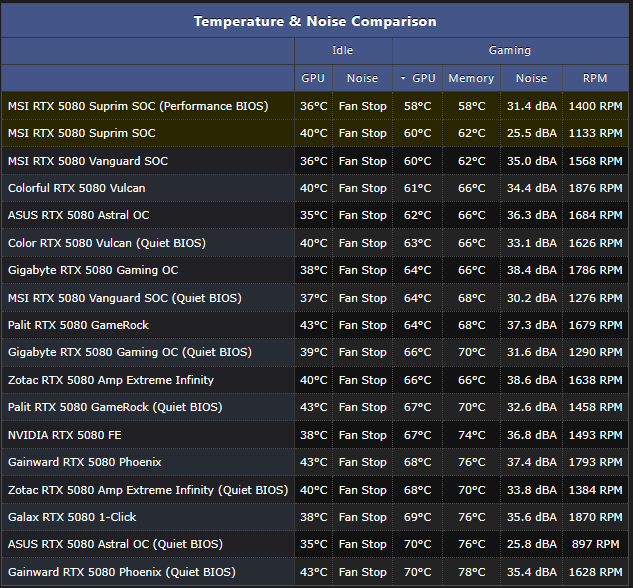This screenshot has height=588, width=633.
Task: Click the sort arrow beside Gaming GPU
Action: (403, 78)
